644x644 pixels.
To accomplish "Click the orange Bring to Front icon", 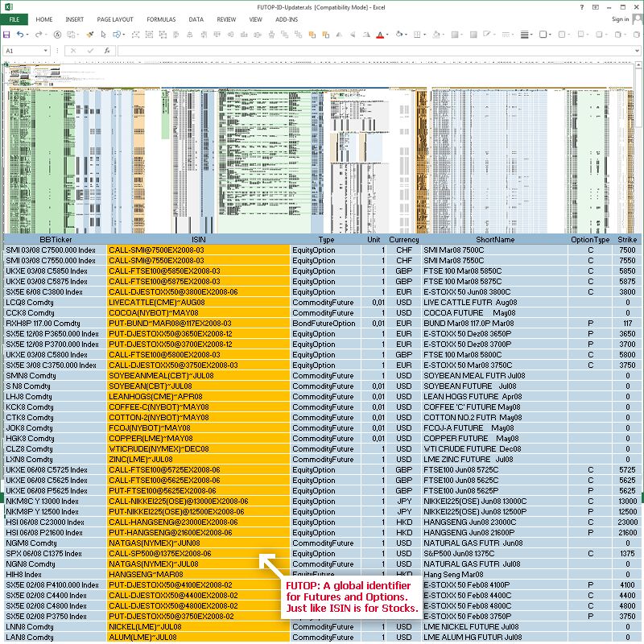I will (x=312, y=35).
